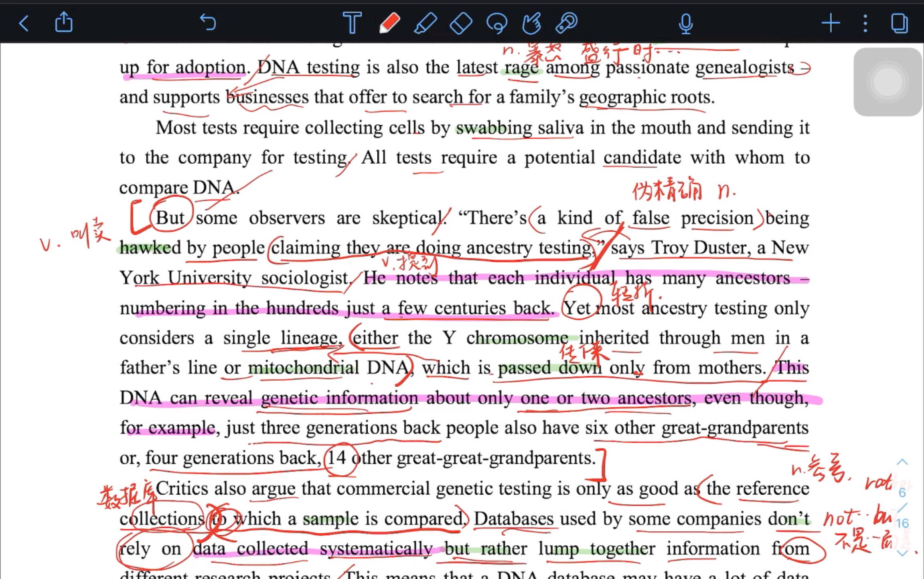
Task: Tap total page count 16
Action: tap(902, 523)
